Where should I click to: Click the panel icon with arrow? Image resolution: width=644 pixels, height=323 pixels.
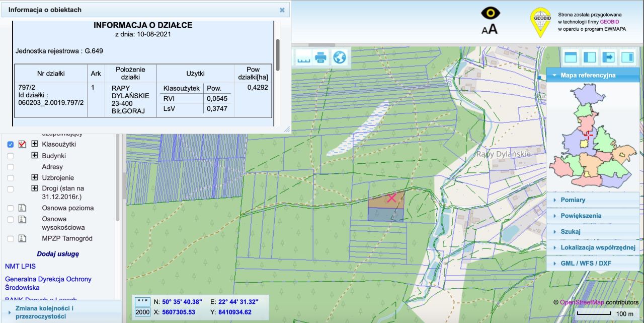[x=608, y=57]
